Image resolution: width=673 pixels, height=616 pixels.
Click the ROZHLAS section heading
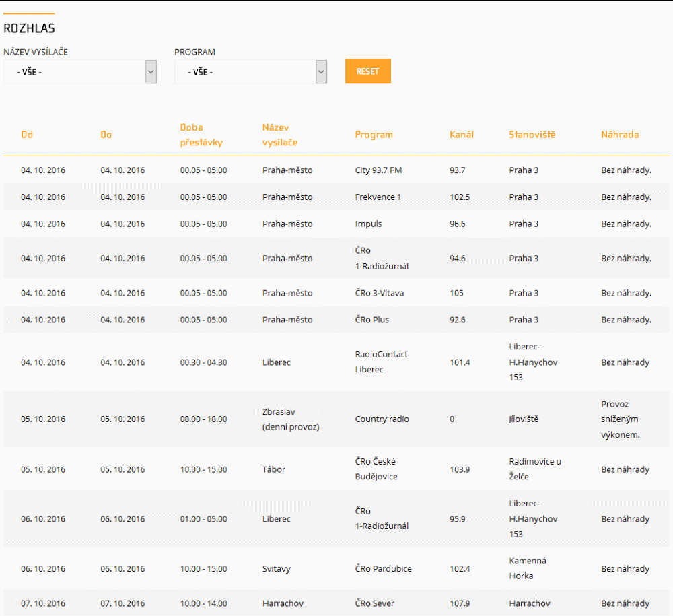(x=30, y=28)
